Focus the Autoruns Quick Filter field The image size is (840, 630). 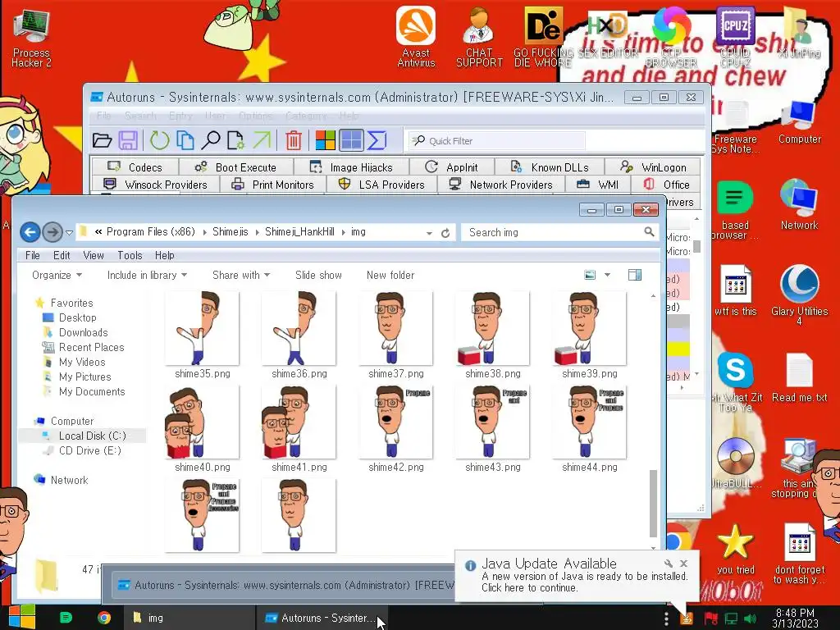coord(496,141)
